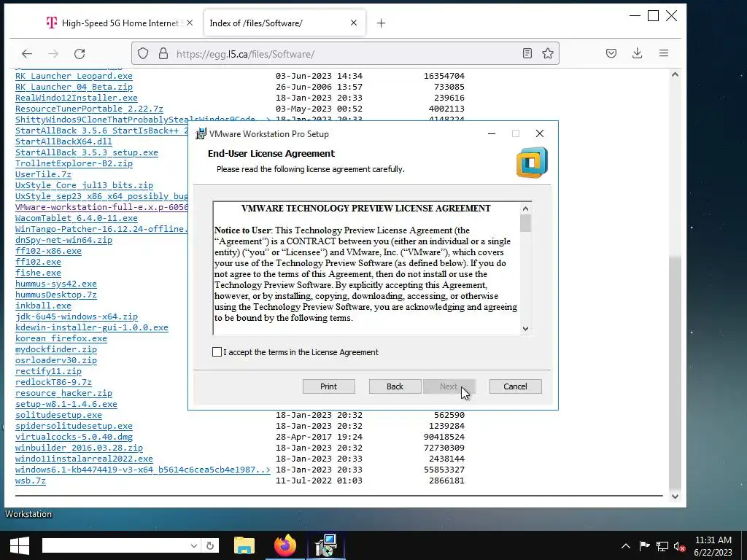This screenshot has width=747, height=560.
Task: Click the site security padlock icon
Action: coord(163,53)
